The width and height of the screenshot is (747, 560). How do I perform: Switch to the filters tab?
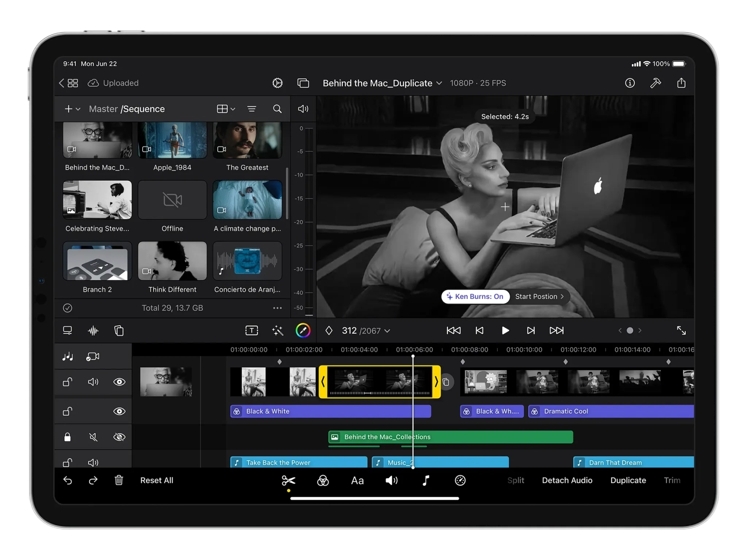coord(323,481)
